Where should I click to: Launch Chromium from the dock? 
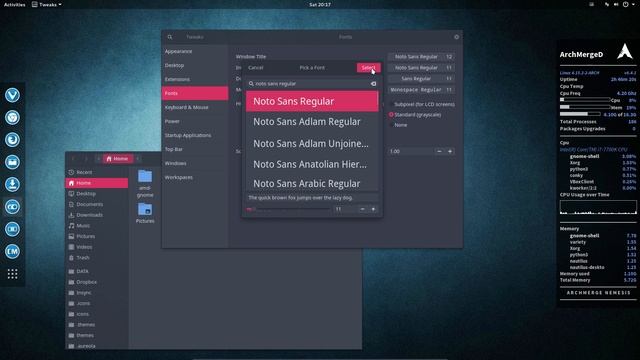coord(12,118)
